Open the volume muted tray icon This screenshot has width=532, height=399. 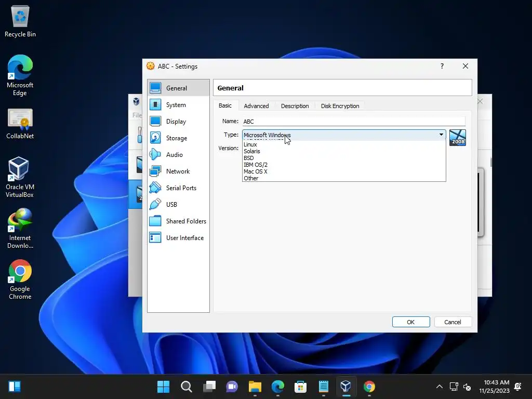467,387
